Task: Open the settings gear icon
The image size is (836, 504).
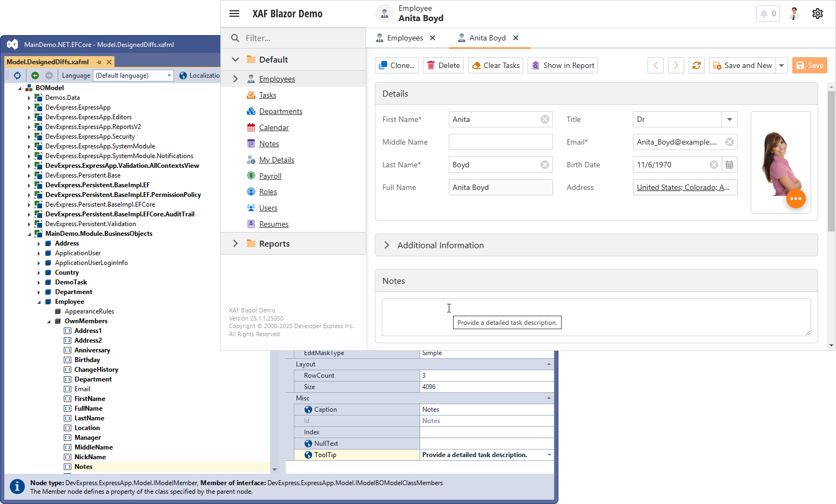Action: 817,13
